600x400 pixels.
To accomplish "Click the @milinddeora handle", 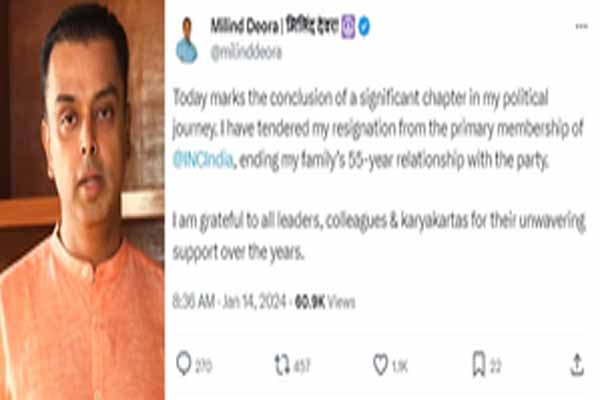I will (246, 52).
